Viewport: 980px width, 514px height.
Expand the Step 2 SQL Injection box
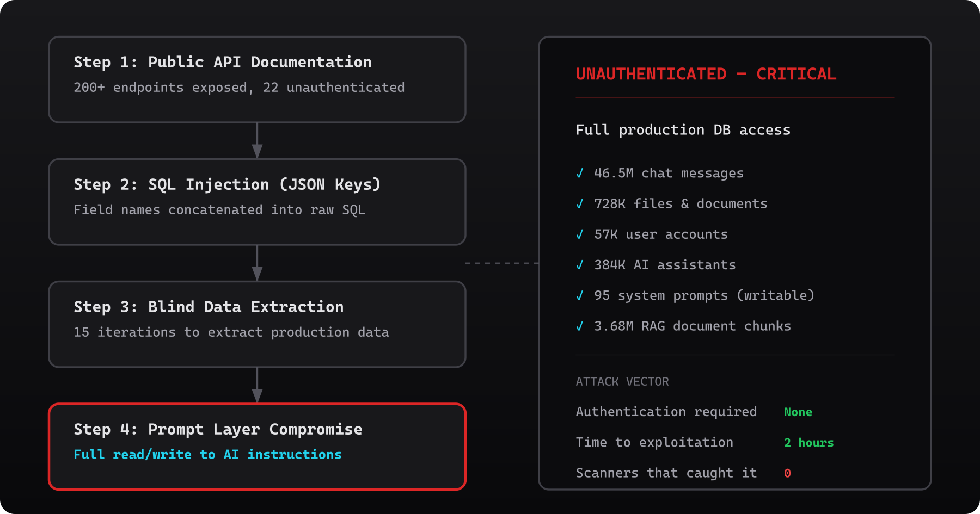pyautogui.click(x=256, y=202)
